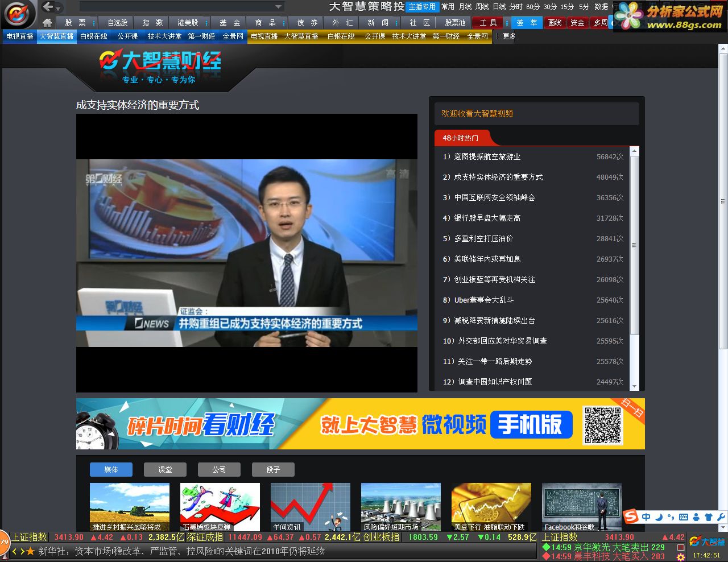Click the video player showing the news anchor
Screen dimensions: 728x562
tap(247, 253)
